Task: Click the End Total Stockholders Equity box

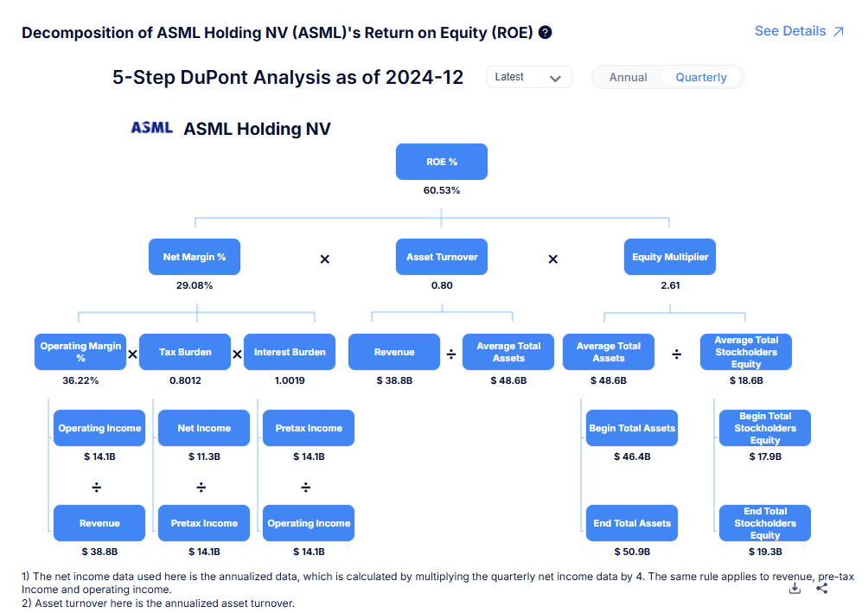Action: (765, 523)
